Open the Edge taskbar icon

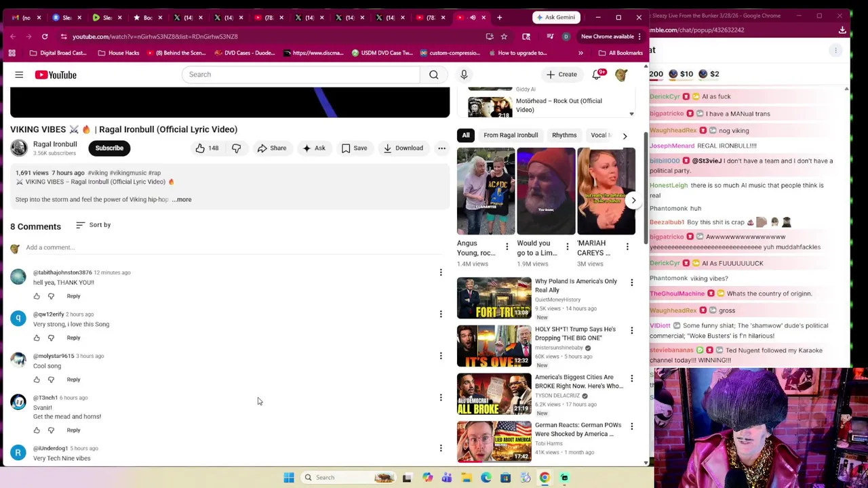point(486,478)
